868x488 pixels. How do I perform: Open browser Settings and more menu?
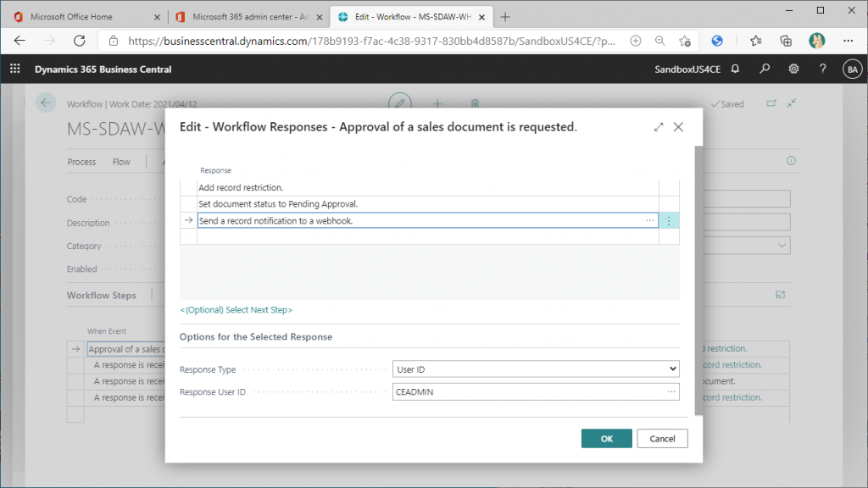tap(848, 41)
